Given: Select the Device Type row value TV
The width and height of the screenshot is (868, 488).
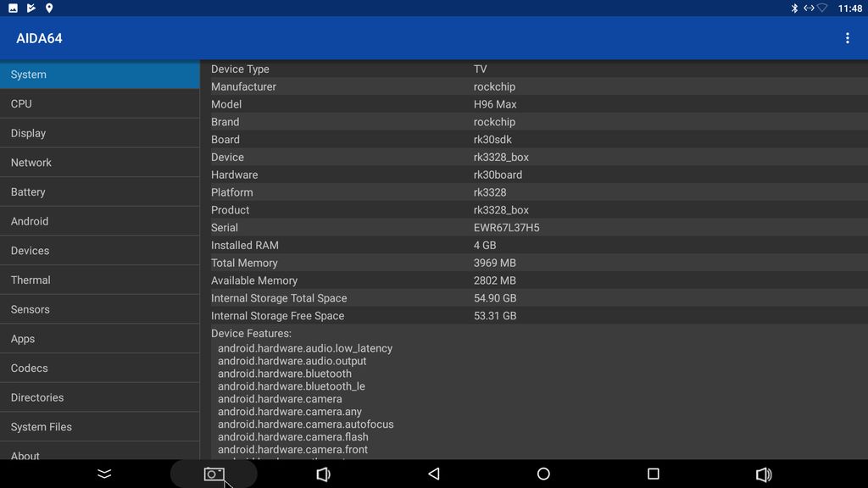Looking at the screenshot, I should (x=480, y=69).
